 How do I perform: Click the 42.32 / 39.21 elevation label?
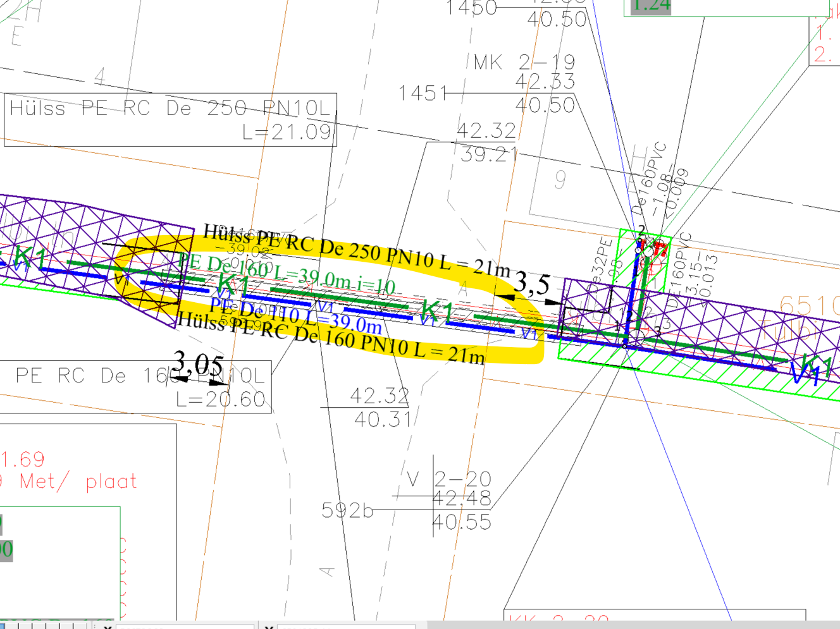[487, 142]
